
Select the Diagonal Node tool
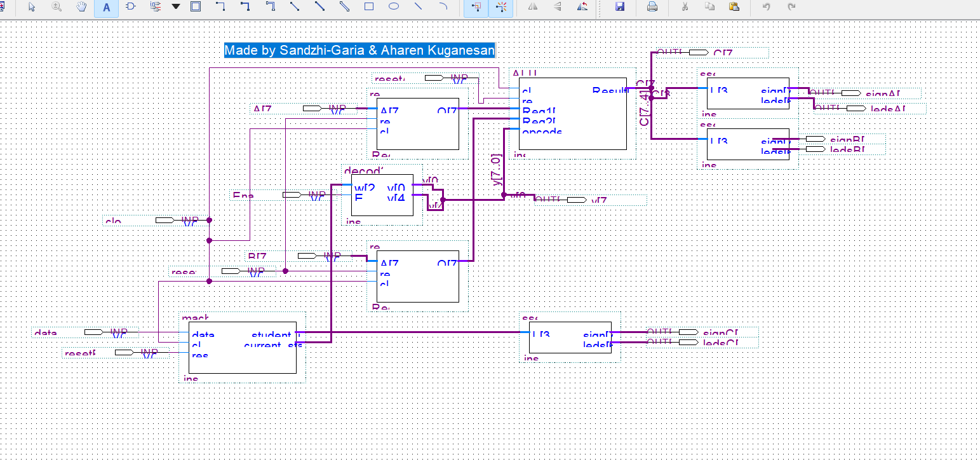295,7
